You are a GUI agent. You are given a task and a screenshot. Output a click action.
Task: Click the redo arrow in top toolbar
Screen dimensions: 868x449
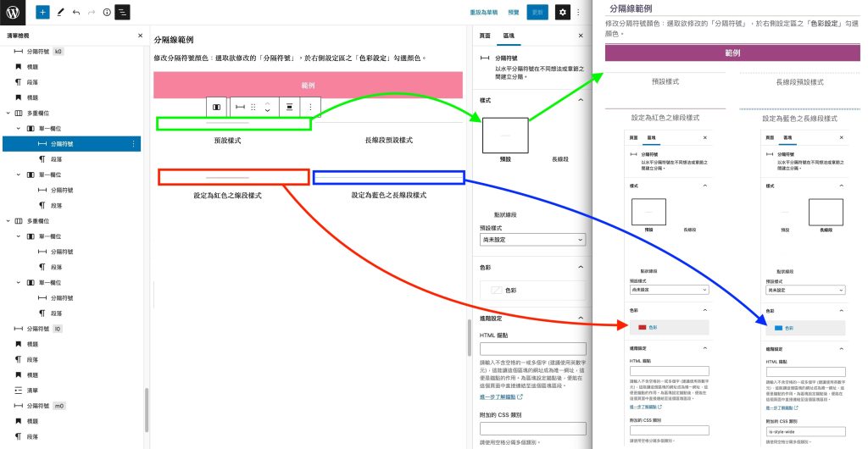pos(92,12)
